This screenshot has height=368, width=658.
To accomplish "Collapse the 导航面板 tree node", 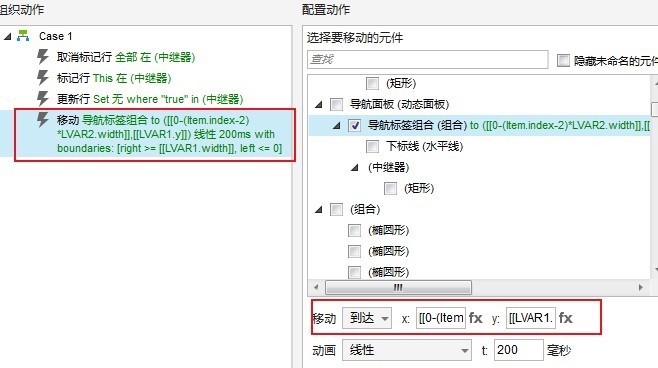I will 319,104.
